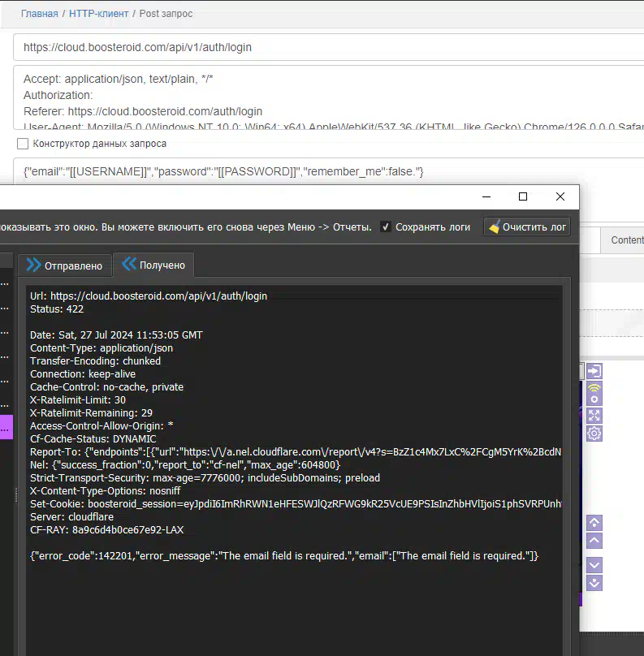The image size is (644, 656).
Task: Click the login/enter arrow icon in side toolbar
Action: [x=594, y=371]
